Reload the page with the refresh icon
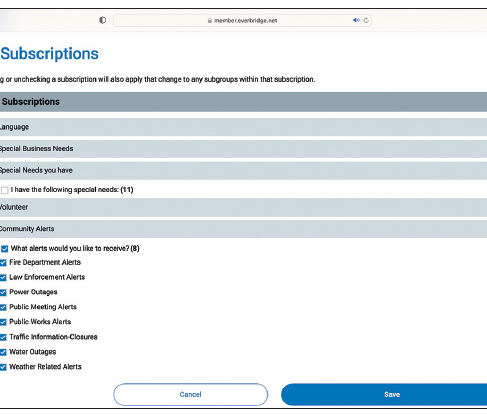Screen dimensions: 487x415 pyautogui.click(x=366, y=20)
